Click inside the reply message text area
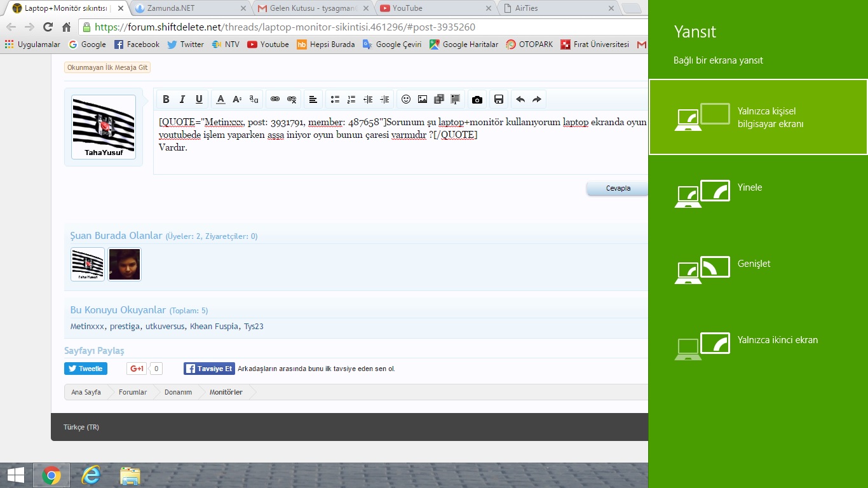Image resolution: width=868 pixels, height=488 pixels. tap(401, 143)
